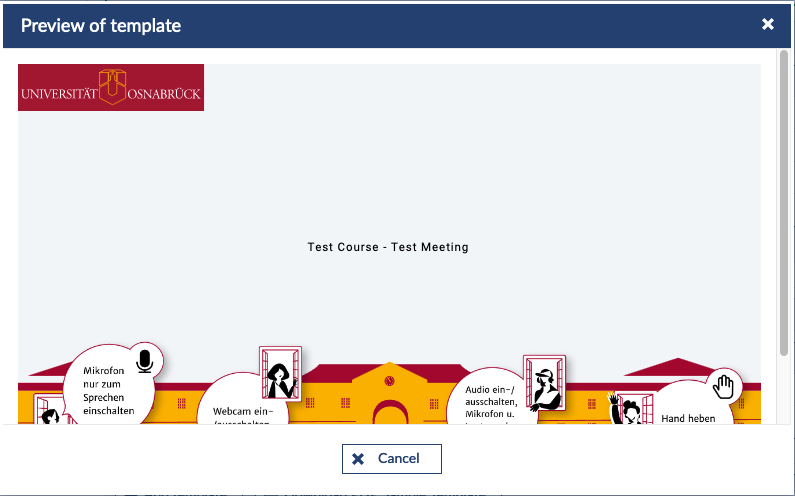Screen dimensions: 795x496
Task: Click the woman in window above Webcam bubble
Action: (279, 375)
